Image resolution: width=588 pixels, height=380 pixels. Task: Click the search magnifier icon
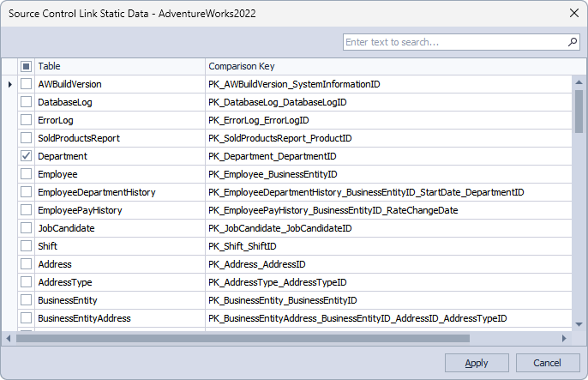click(573, 42)
